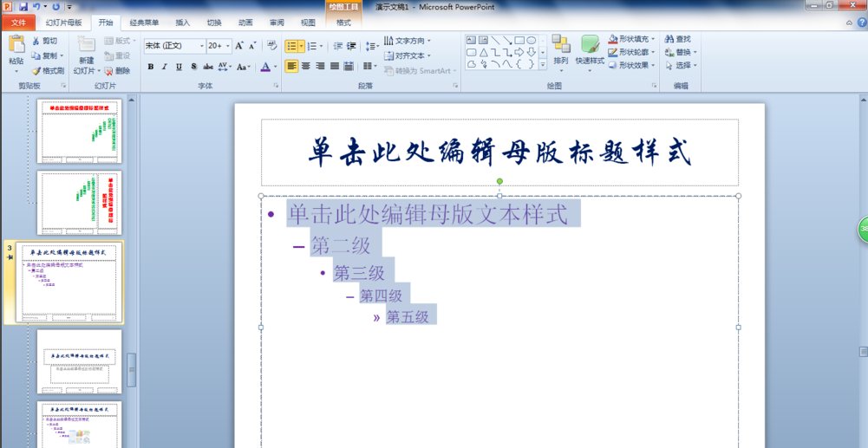Select the oval shape
868x448 pixels.
point(532,40)
